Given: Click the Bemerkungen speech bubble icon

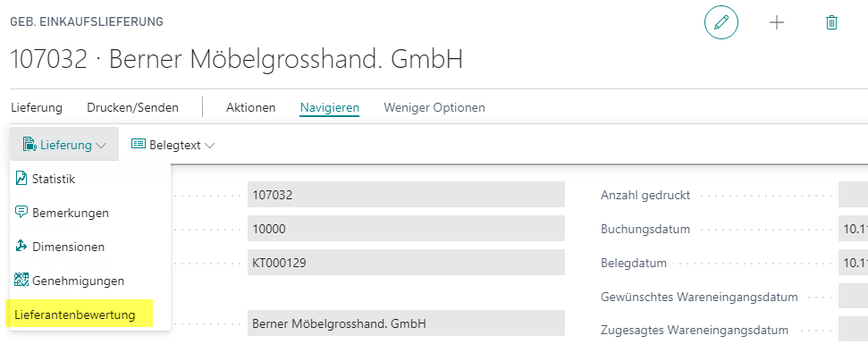Looking at the screenshot, I should 21,213.
